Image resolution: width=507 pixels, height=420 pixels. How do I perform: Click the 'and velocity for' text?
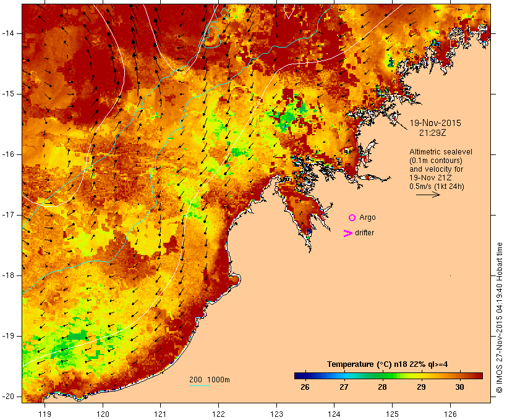click(436, 169)
